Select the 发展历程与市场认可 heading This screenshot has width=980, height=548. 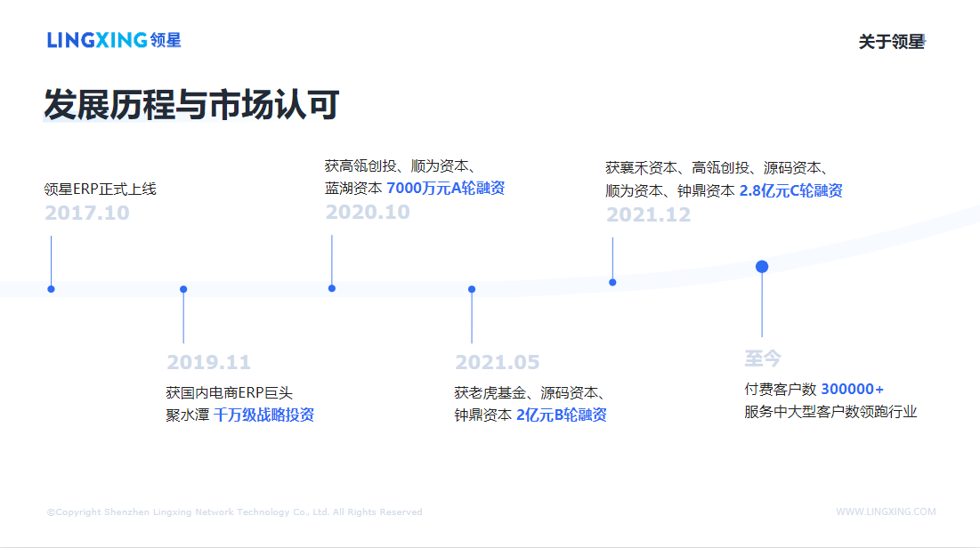coord(191,104)
